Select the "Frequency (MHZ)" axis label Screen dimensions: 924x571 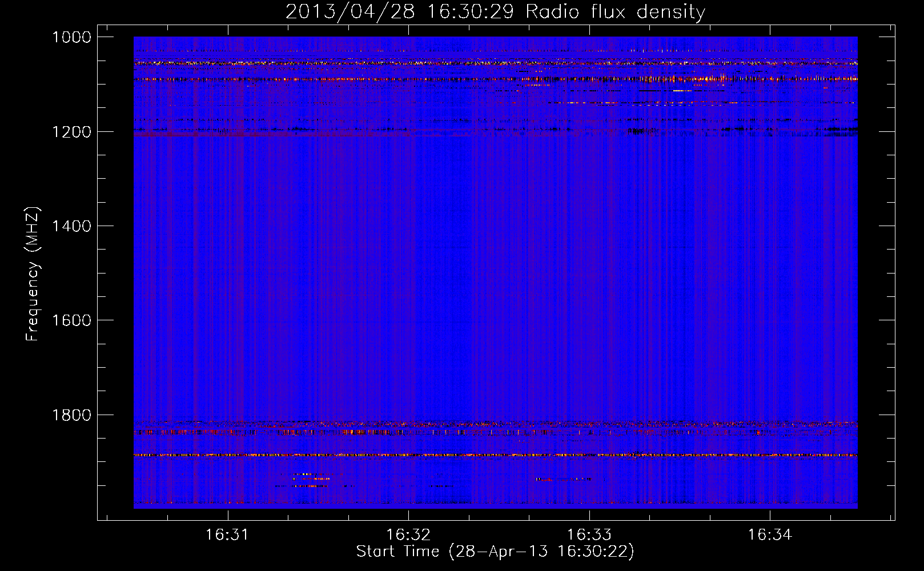(33, 274)
